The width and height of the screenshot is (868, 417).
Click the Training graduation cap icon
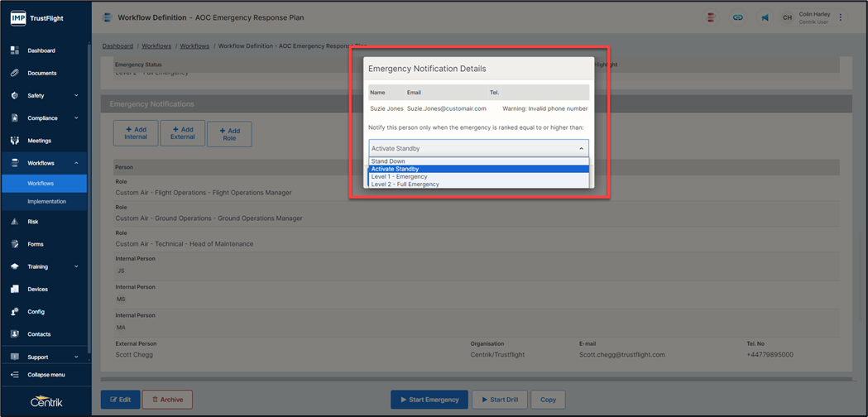tap(15, 266)
